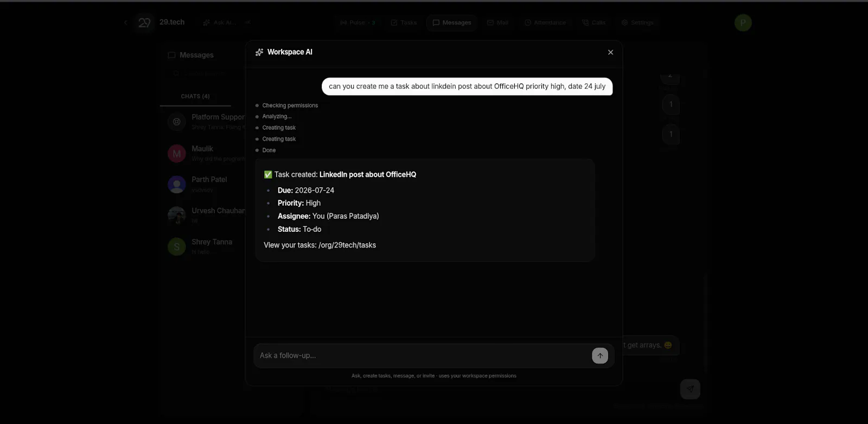This screenshot has width=868, height=424.
Task: Click the Workspace AI sparkle icon
Action: click(x=259, y=52)
